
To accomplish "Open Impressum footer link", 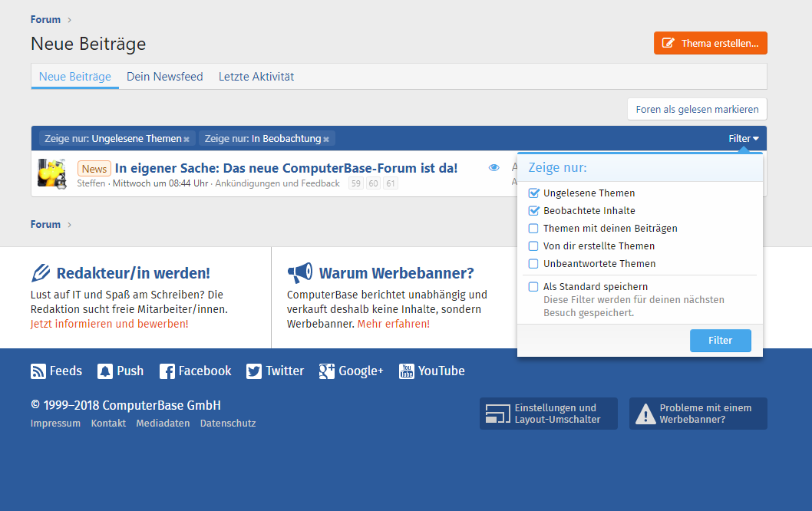I will coord(55,424).
